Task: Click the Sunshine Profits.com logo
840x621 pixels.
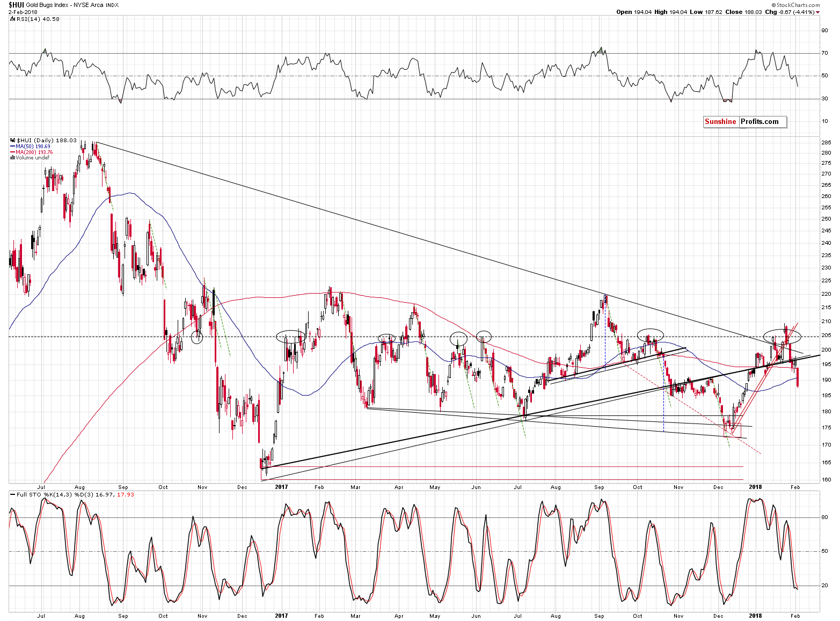Action: pos(745,122)
